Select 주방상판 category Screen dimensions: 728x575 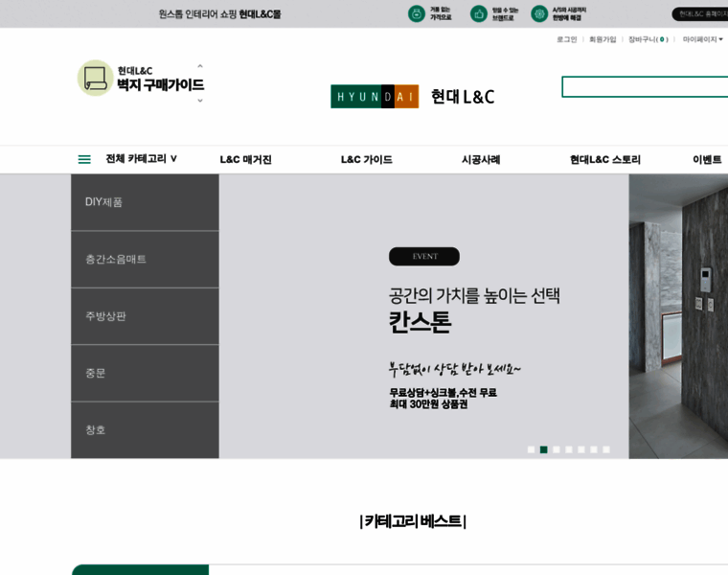pos(145,316)
